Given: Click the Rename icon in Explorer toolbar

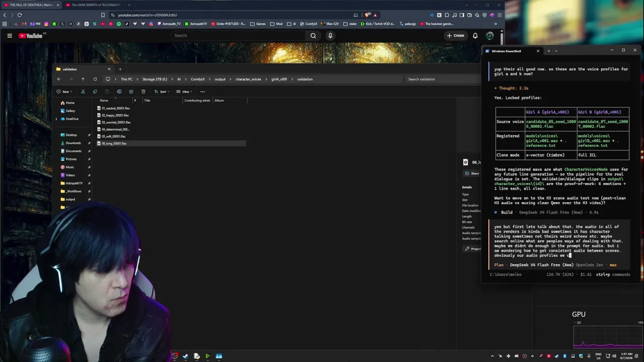Looking at the screenshot, I should pos(119,92).
